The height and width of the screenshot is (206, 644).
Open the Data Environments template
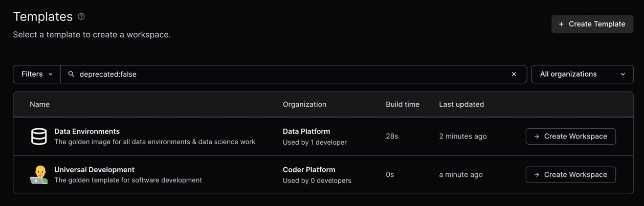87,131
